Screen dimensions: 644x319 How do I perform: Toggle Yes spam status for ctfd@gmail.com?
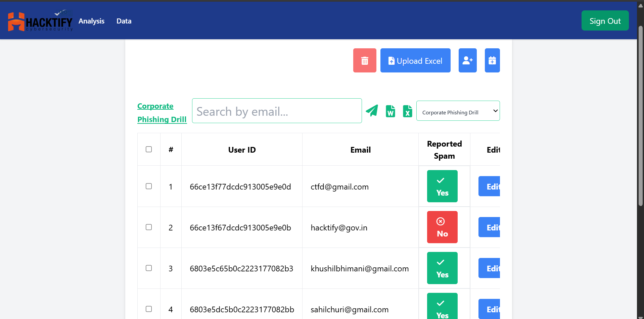[442, 186]
